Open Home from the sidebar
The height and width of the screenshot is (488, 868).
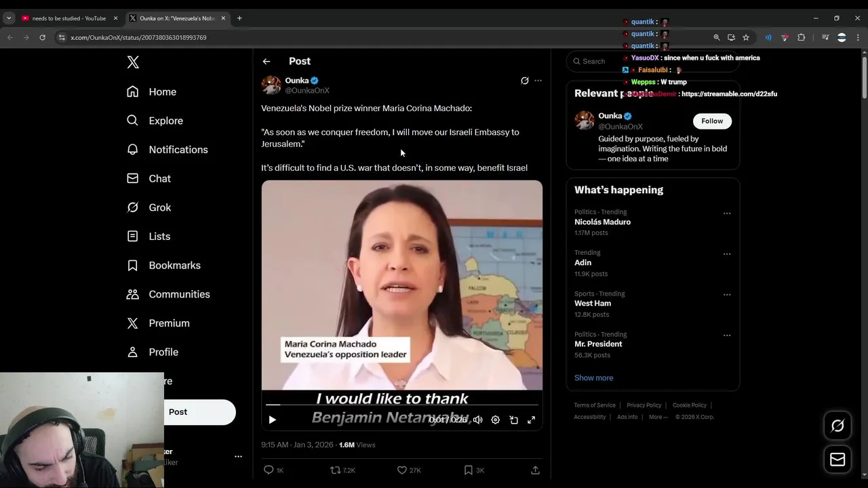[152, 91]
